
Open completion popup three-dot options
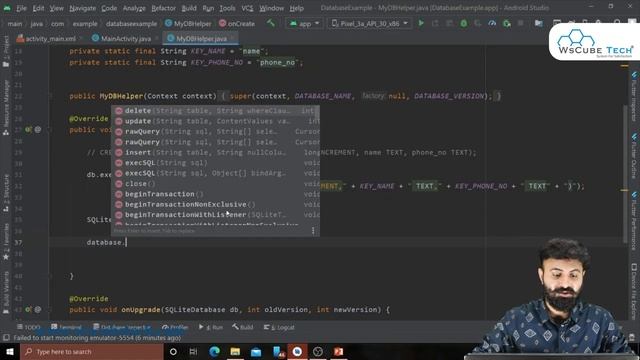pos(313,231)
